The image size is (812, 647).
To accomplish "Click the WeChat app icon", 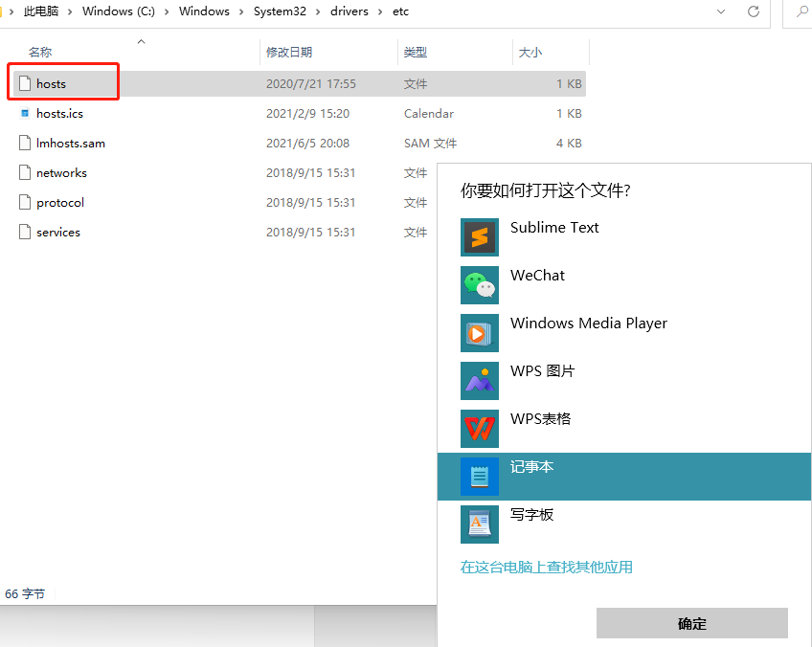I will [480, 285].
